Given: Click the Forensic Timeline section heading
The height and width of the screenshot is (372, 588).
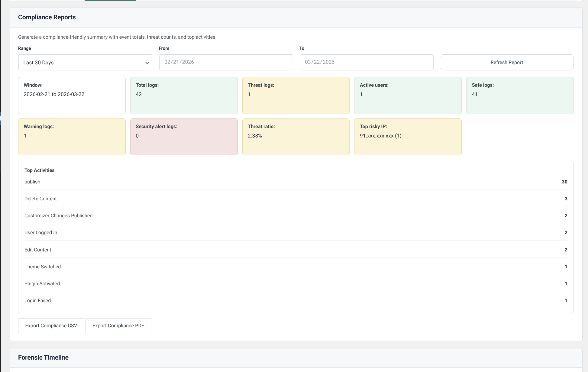Looking at the screenshot, I should pos(43,357).
